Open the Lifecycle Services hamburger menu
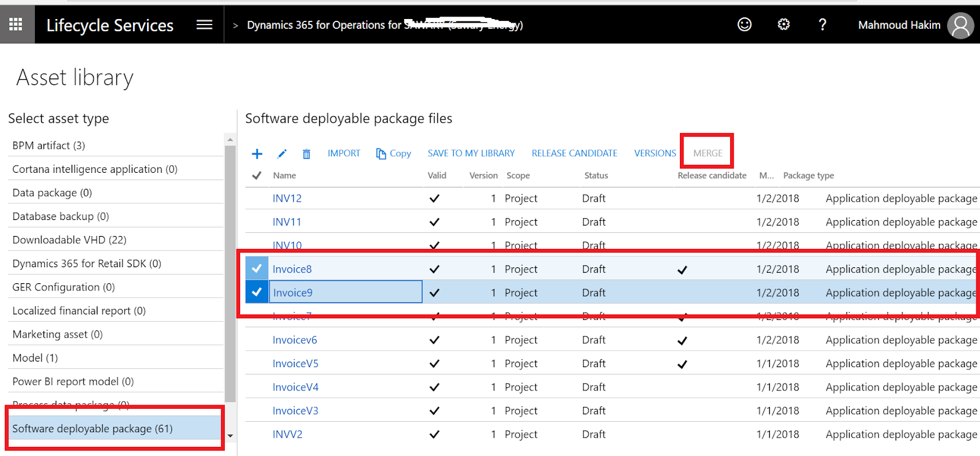The width and height of the screenshot is (980, 456). [204, 25]
